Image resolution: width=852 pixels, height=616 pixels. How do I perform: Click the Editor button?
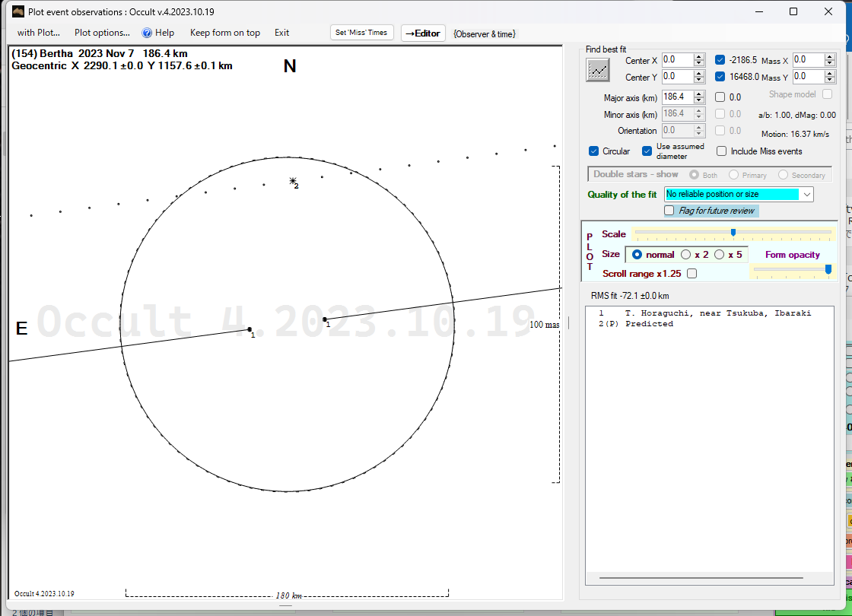tap(423, 33)
